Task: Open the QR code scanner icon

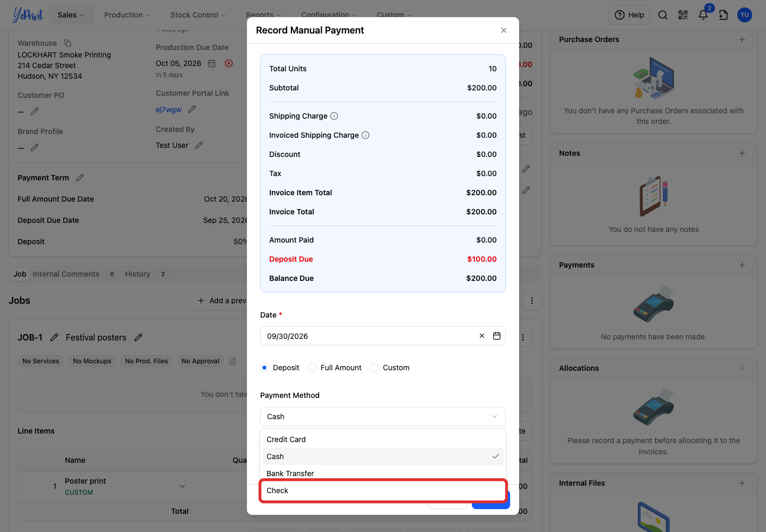Action: click(683, 15)
